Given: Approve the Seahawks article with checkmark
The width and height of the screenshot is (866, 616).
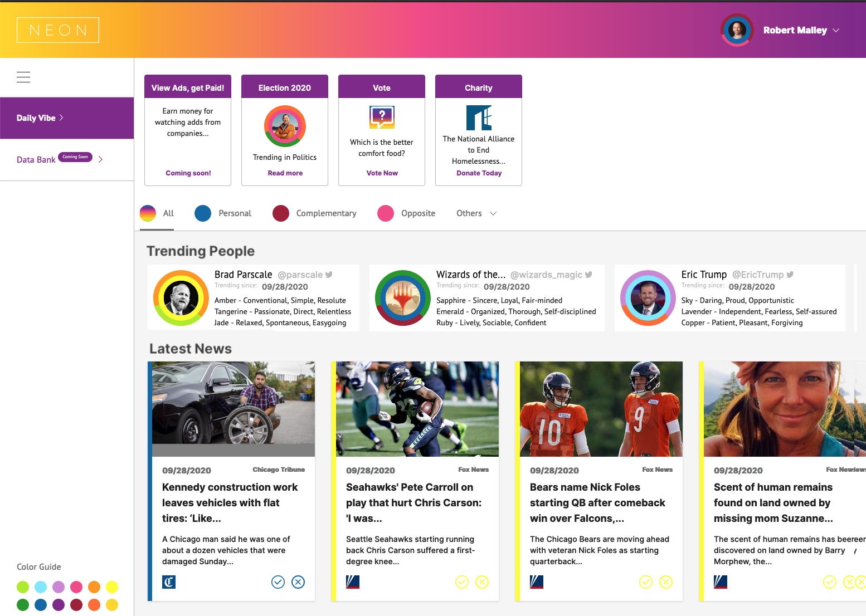Looking at the screenshot, I should coord(462,582).
